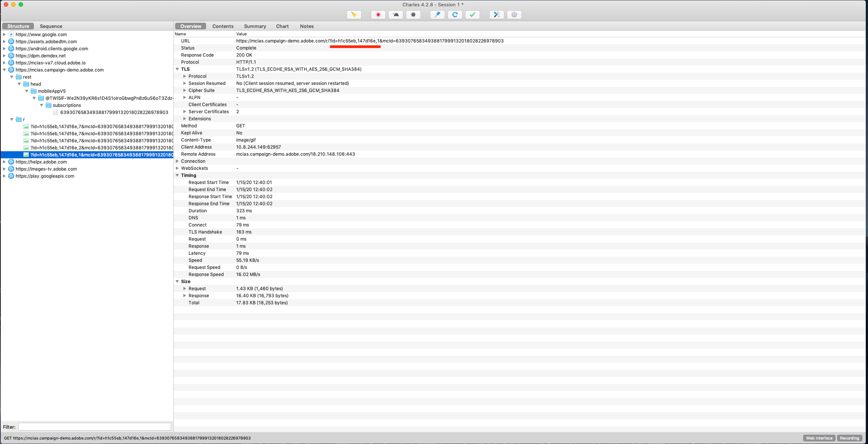Expand the assets.adobedtm.com host node

click(4, 41)
